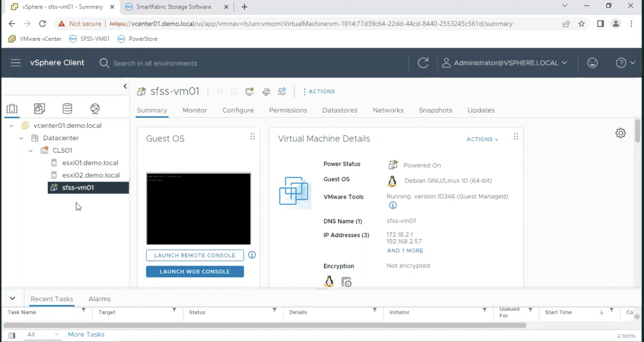Select host esxi01.demo.local in tree
The height and width of the screenshot is (342, 644).
(x=90, y=163)
